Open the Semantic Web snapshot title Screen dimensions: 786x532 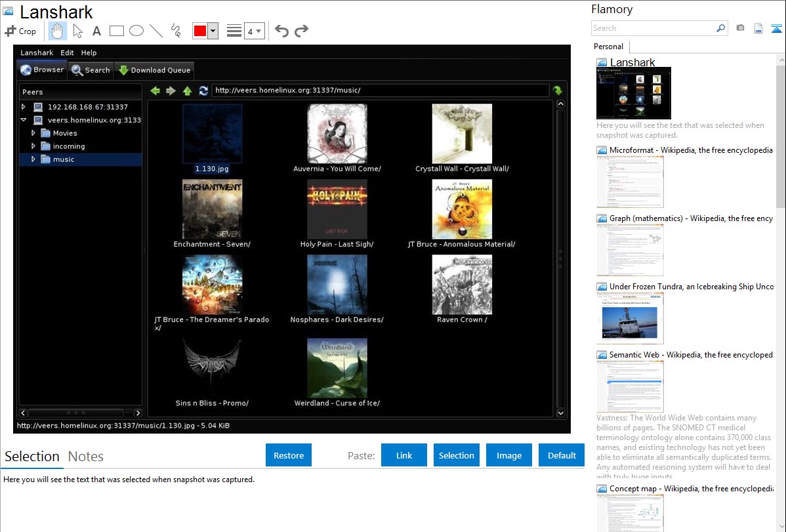click(691, 354)
